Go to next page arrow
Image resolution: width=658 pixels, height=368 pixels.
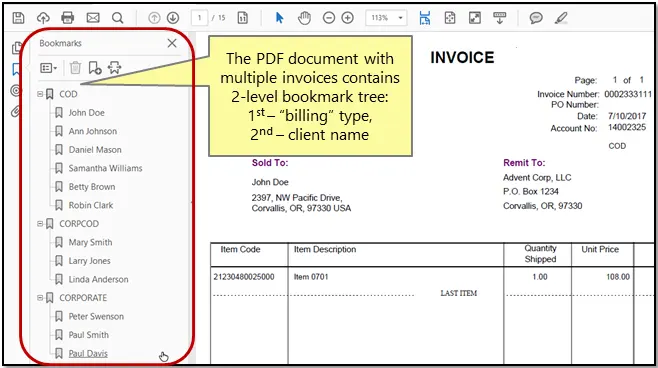pos(173,18)
